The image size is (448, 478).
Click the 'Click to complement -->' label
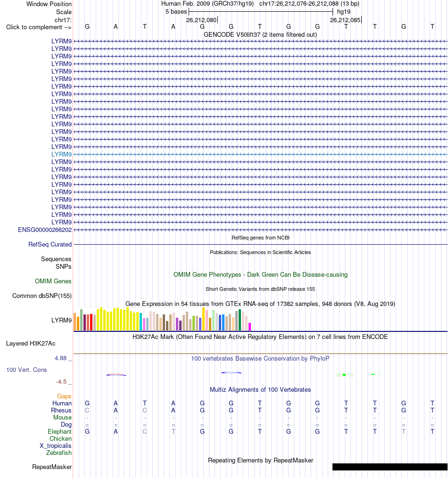click(39, 27)
